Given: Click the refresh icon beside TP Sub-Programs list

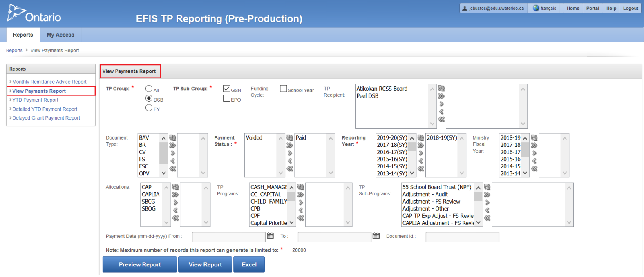Looking at the screenshot, I should pyautogui.click(x=487, y=187).
